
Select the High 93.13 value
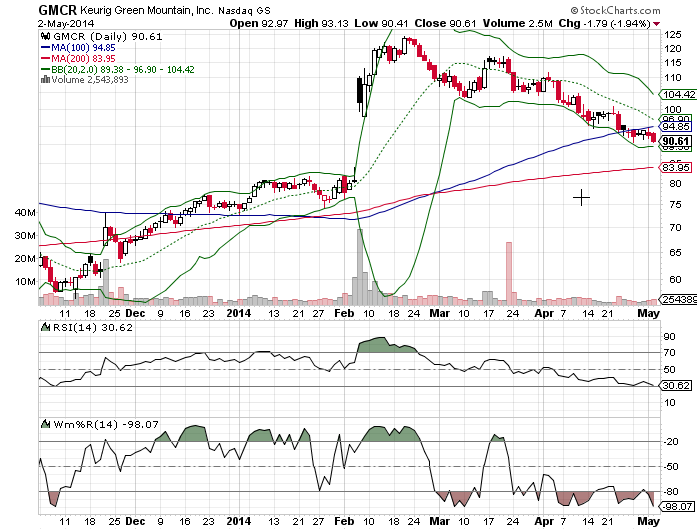coord(321,23)
